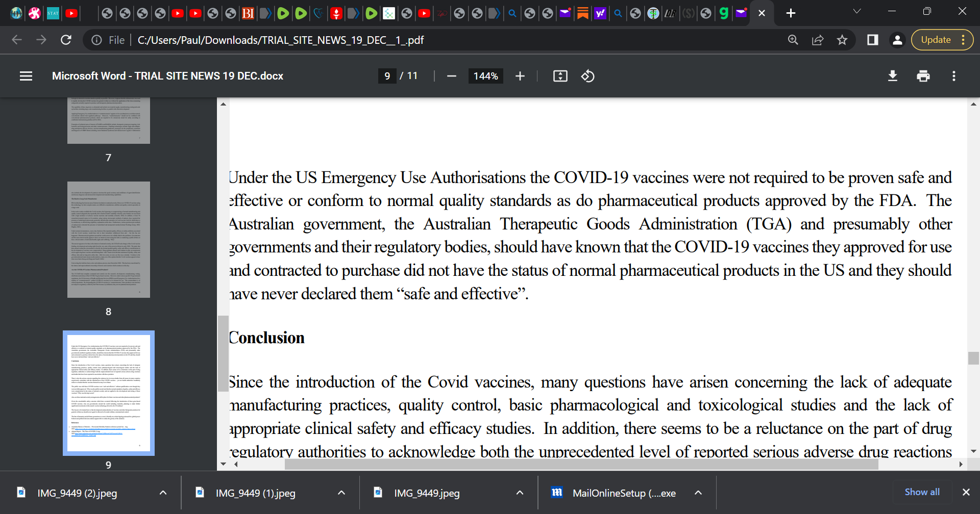
Task: Click the document vertical scrollbar handle
Action: (x=973, y=358)
